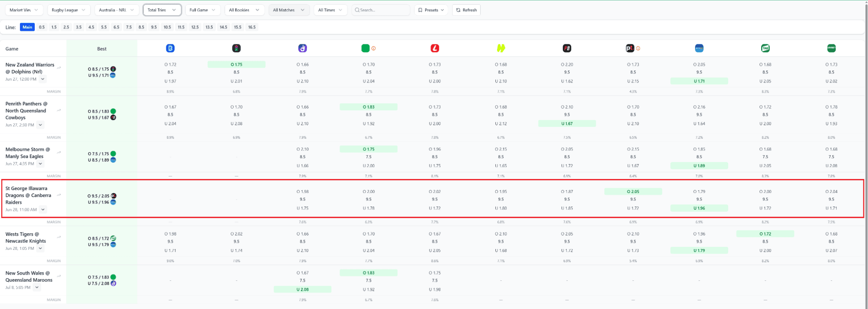Viewport: 868px width, 309px height.
Task: Switch to the 13.5 line tab
Action: [x=209, y=27]
